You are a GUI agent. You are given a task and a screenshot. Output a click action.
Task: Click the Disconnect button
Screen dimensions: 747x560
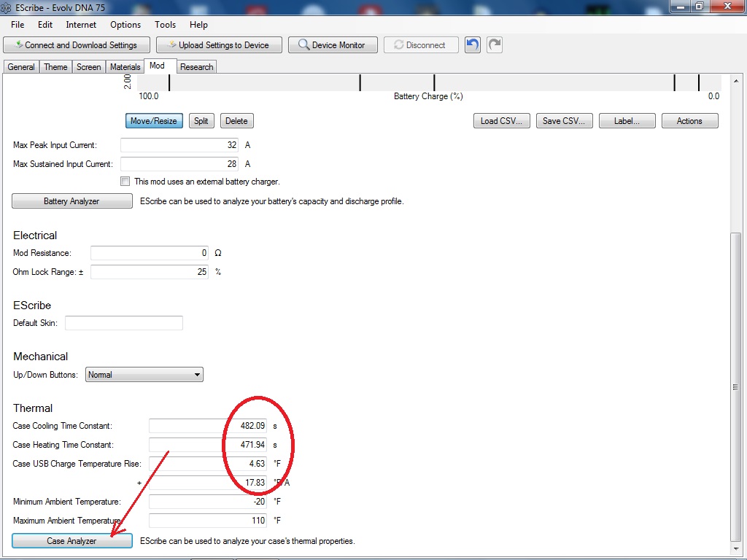click(421, 45)
